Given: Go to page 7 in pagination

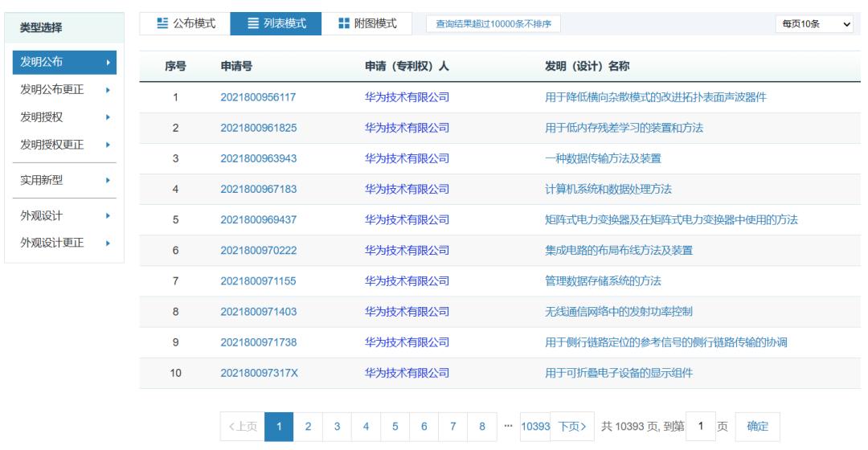Looking at the screenshot, I should click(x=452, y=426).
